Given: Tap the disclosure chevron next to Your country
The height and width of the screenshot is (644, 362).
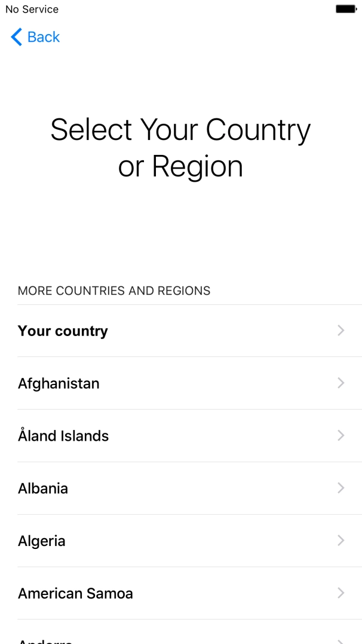Looking at the screenshot, I should coord(340,331).
